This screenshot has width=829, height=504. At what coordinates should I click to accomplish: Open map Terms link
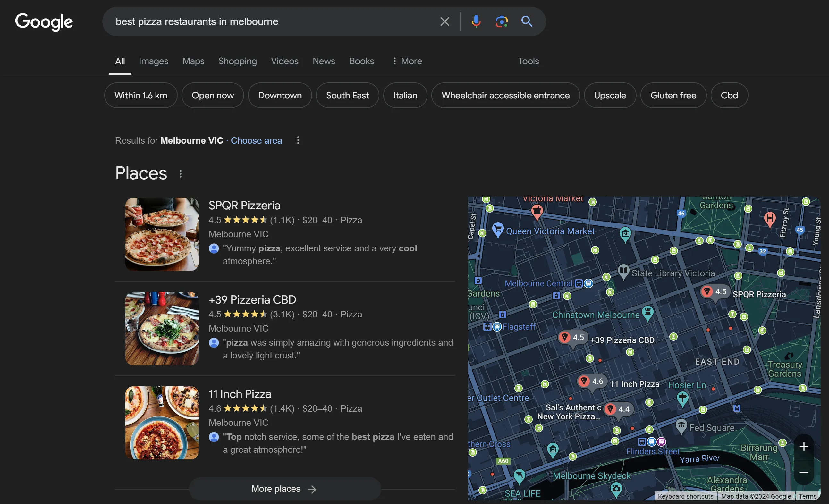[808, 496]
